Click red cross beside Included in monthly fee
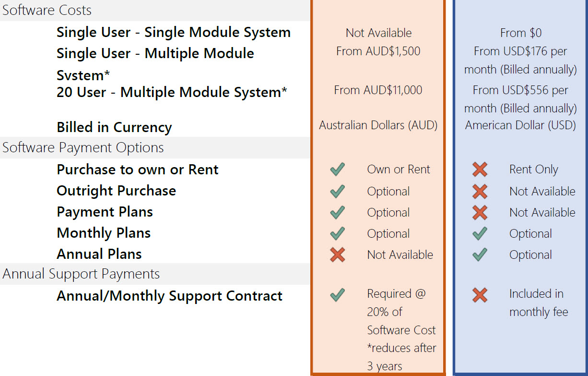Image resolution: width=588 pixels, height=376 pixels. (480, 295)
